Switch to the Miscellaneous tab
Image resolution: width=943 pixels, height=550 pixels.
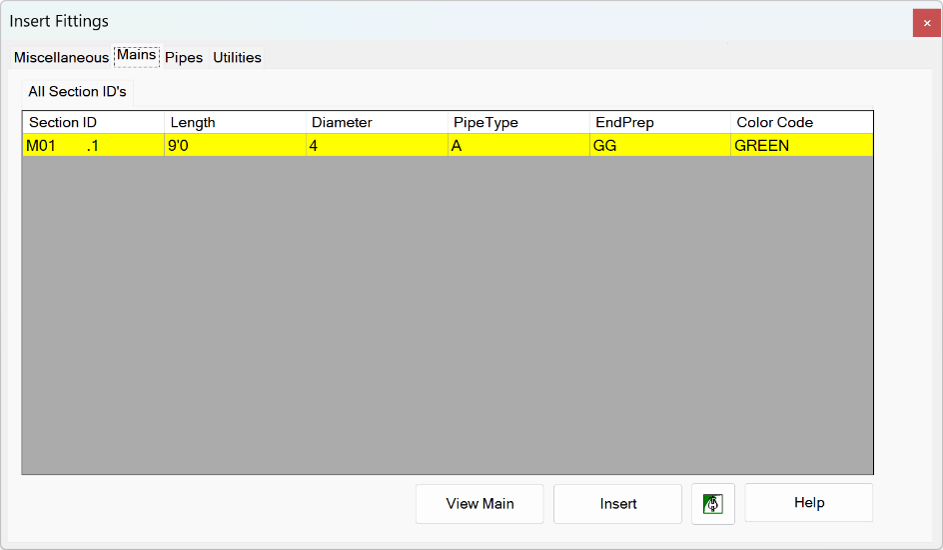tap(61, 58)
